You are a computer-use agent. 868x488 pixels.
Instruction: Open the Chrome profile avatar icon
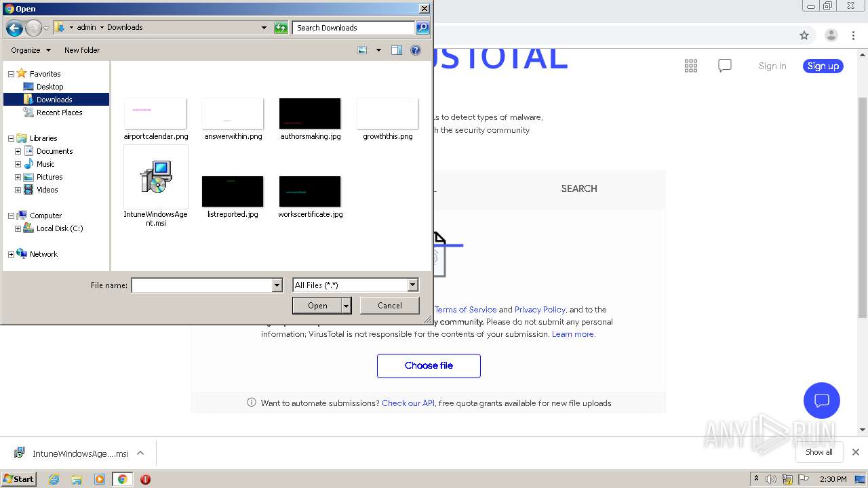pos(831,35)
